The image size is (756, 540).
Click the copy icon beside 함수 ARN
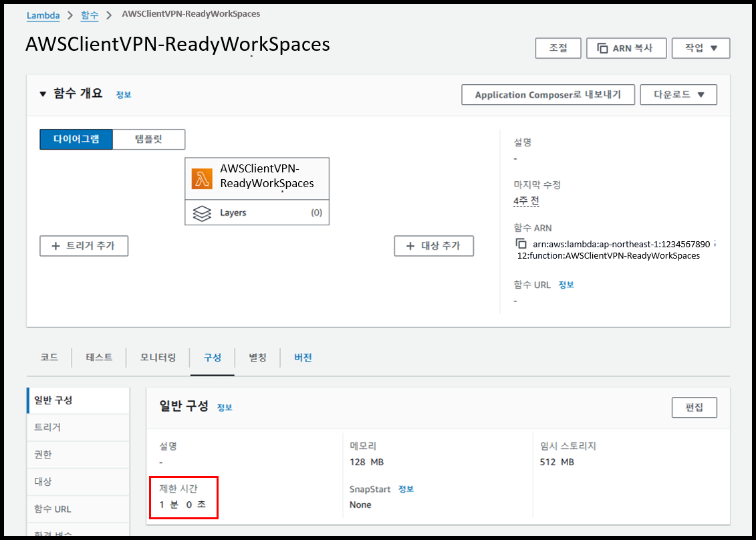521,243
